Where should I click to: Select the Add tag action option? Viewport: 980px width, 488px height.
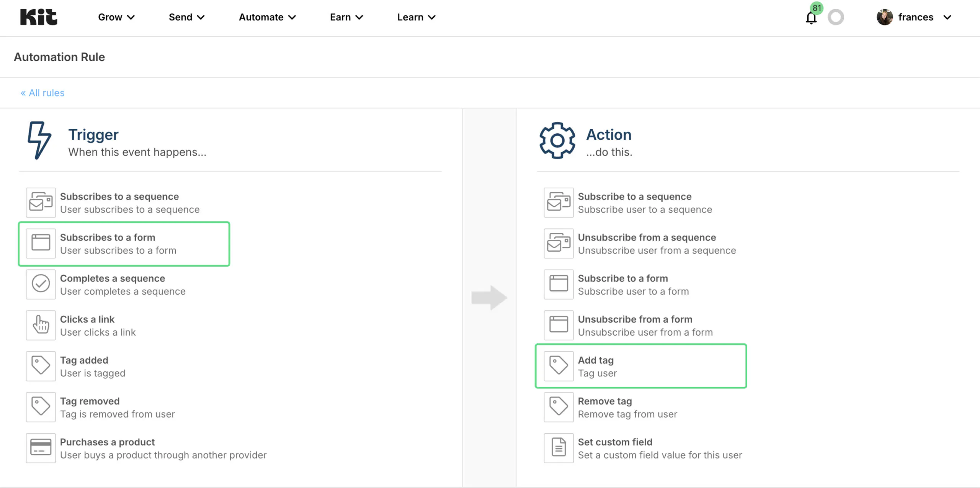pyautogui.click(x=640, y=366)
